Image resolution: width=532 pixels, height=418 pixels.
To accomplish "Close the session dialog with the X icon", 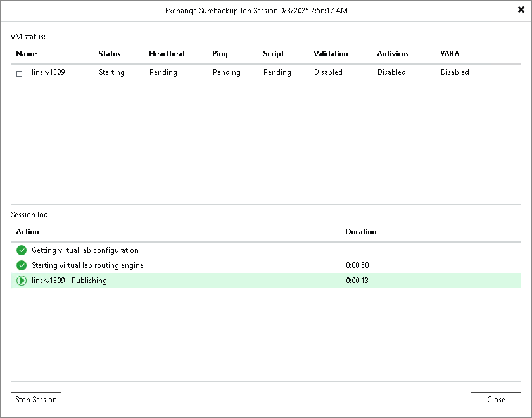I will [521, 10].
